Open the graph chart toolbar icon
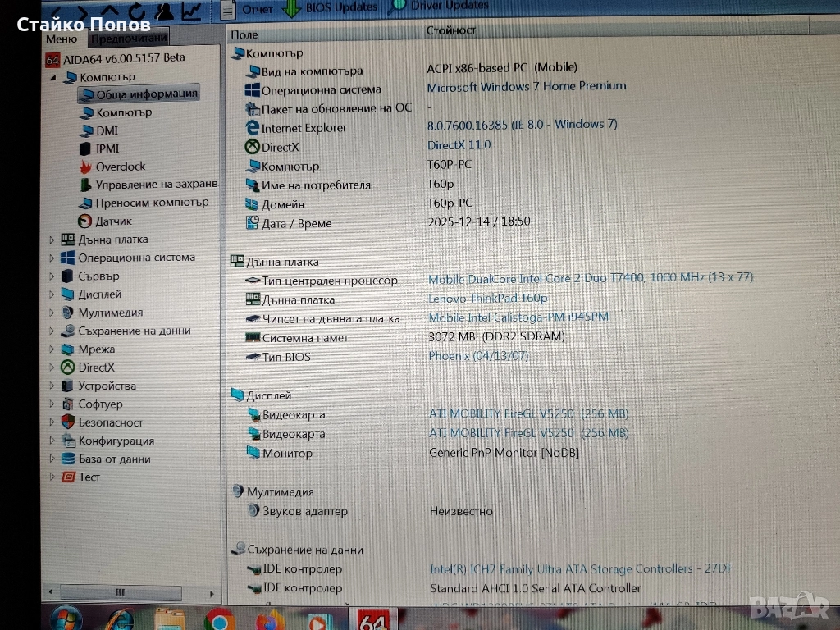Screen dimensions: 840x630 [191, 11]
